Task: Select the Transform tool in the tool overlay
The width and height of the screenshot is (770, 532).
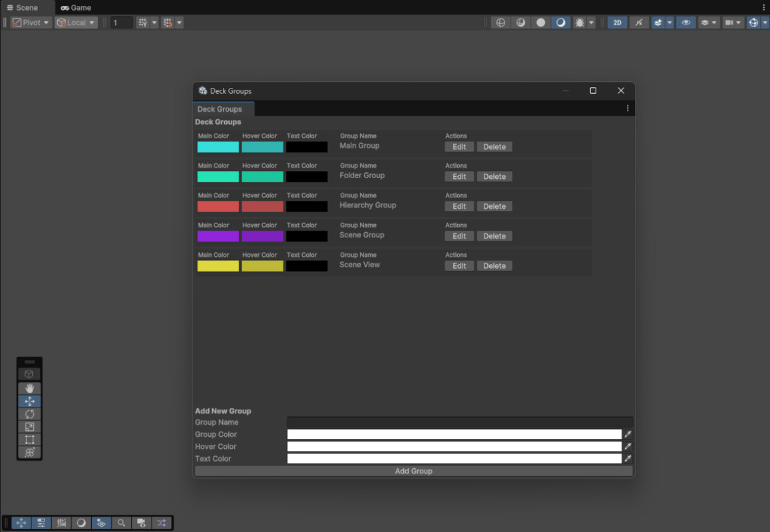Action: click(x=29, y=452)
